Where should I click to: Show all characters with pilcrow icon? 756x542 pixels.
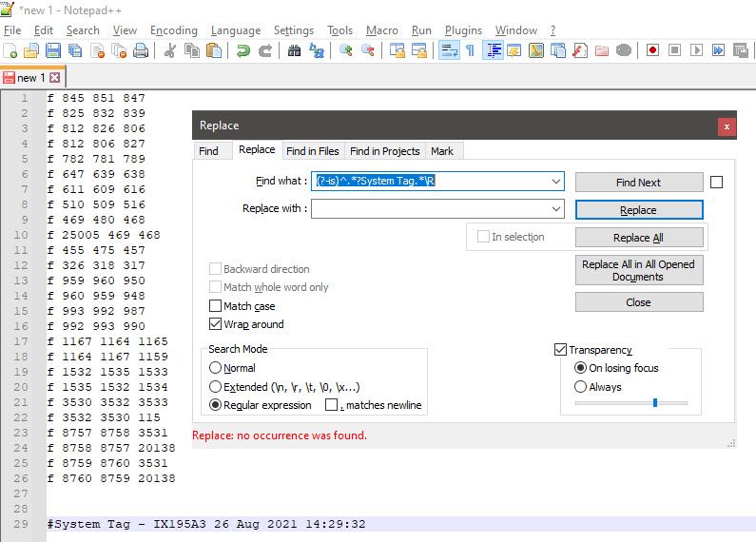click(x=470, y=50)
